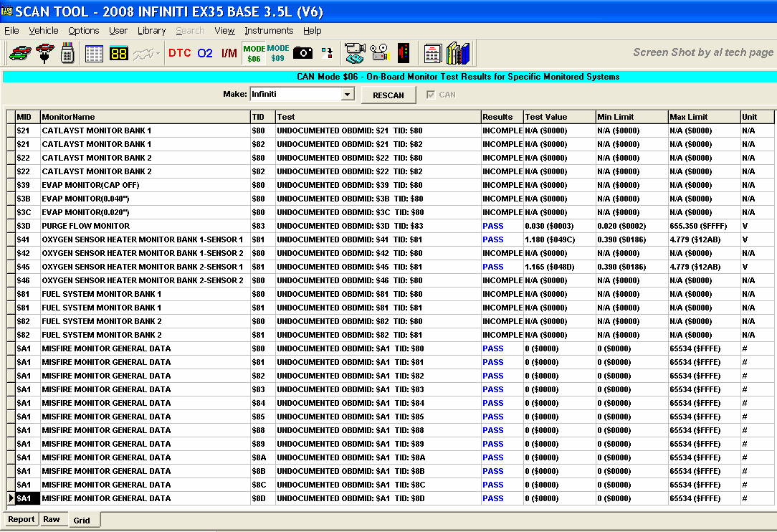Select row header of PURGE FLOW MONITOR row
Viewport: 777px width, 532px height.
[x=11, y=226]
